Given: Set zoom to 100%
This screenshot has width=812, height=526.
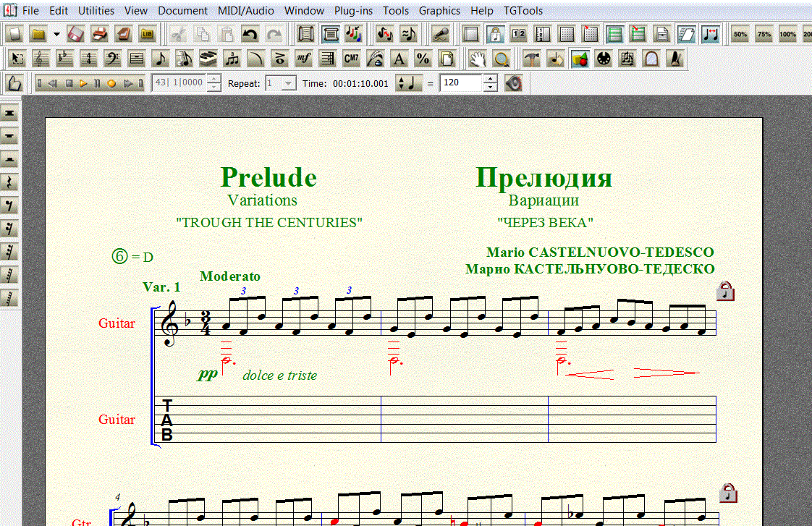Looking at the screenshot, I should tap(787, 34).
